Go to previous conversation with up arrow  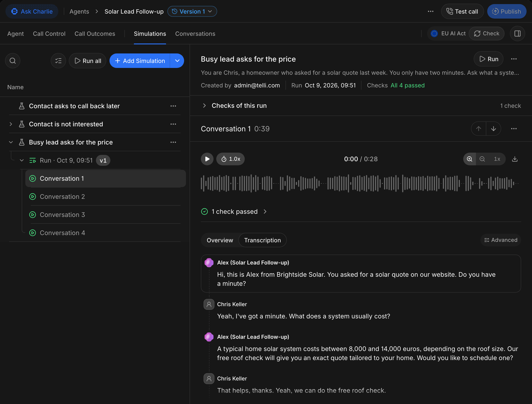pyautogui.click(x=479, y=129)
